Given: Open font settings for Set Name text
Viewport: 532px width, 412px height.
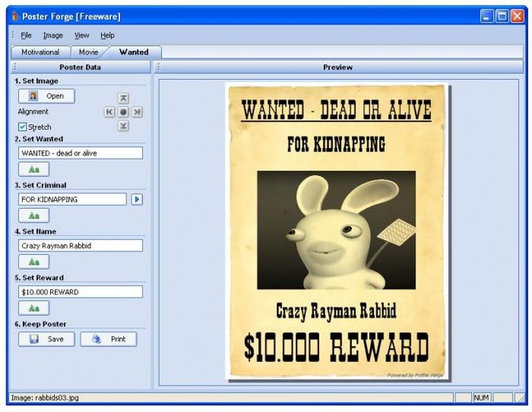Looking at the screenshot, I should pos(34,262).
